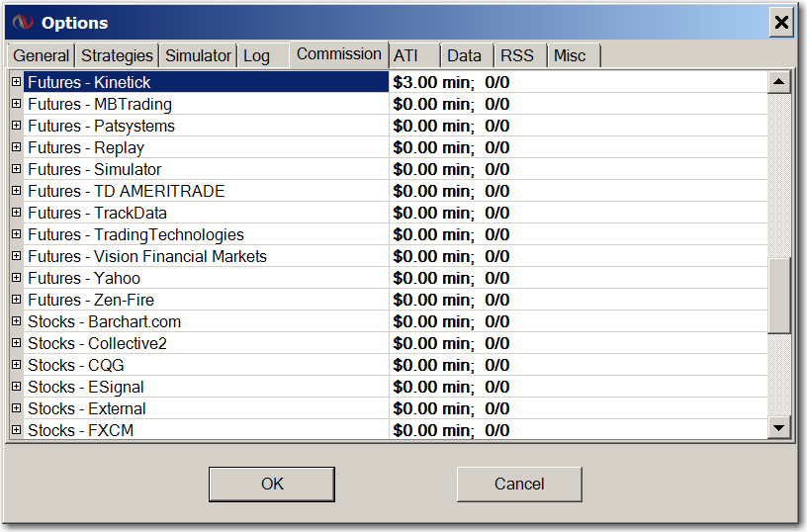Screen dimensions: 807x532
Task: Expand the Futures - TrackData row
Action: (x=17, y=212)
